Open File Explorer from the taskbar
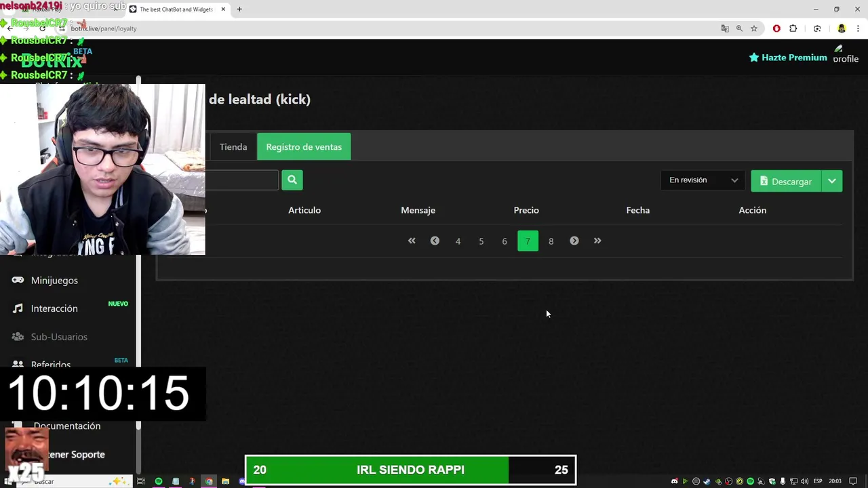 click(225, 481)
